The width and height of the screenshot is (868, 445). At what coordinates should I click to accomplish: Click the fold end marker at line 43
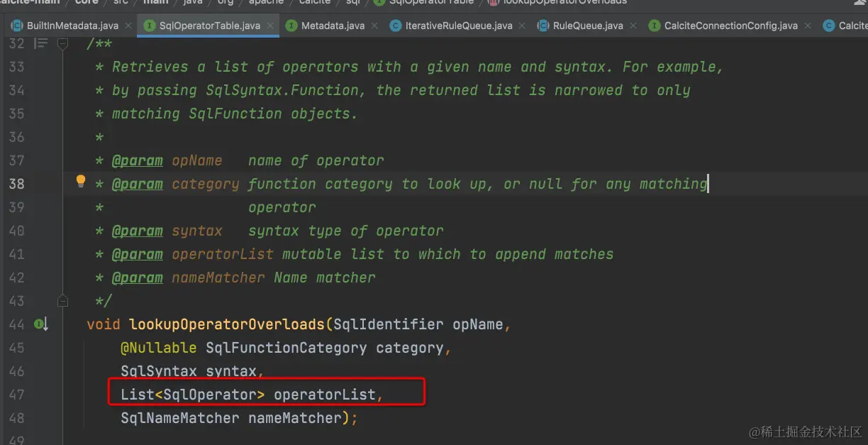[62, 301]
